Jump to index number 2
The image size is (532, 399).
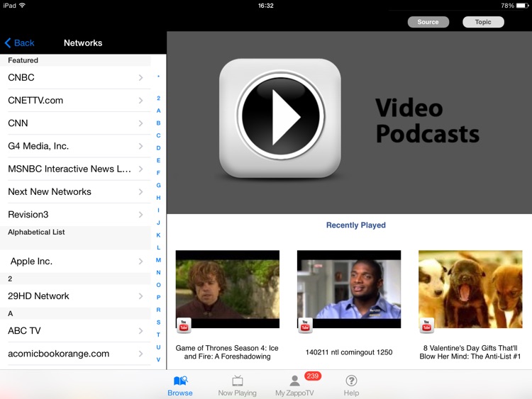click(x=158, y=99)
